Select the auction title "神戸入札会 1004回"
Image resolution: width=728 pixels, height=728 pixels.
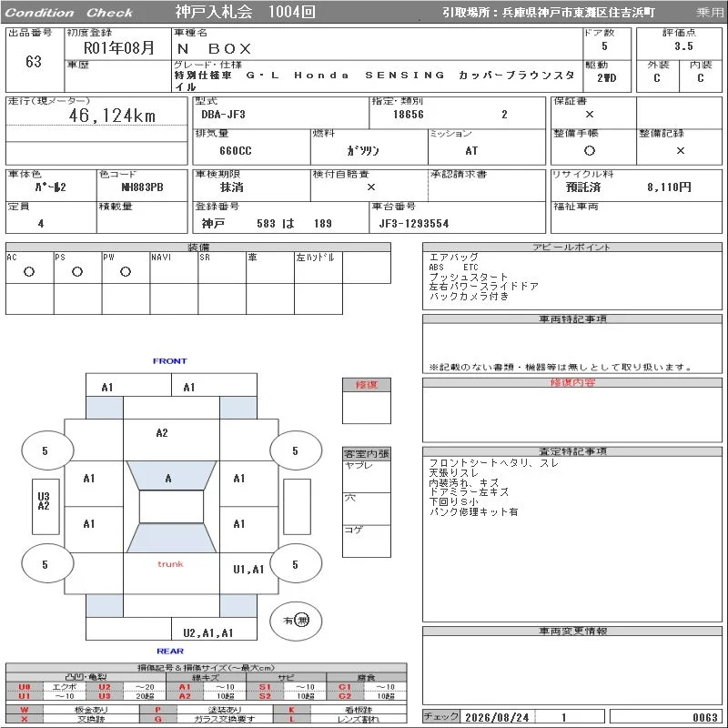pos(245,12)
